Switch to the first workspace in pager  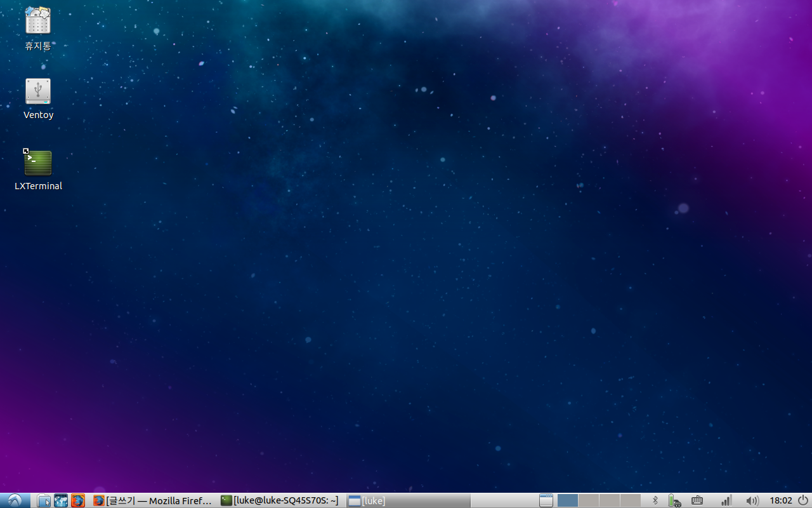[x=568, y=500]
